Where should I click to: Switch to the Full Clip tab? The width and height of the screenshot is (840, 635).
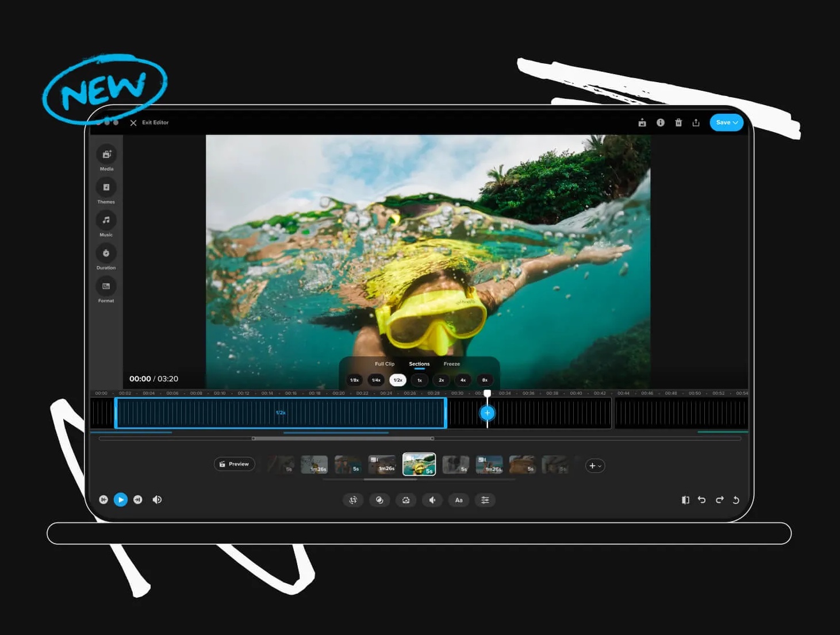tap(385, 364)
